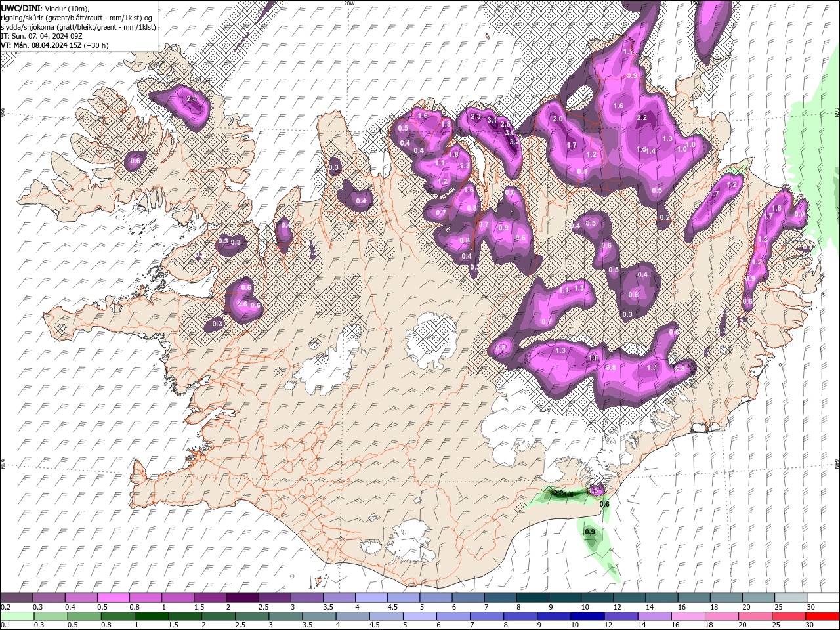
Task: Click the 2.0 snowfall value on map
Action: (x=558, y=119)
